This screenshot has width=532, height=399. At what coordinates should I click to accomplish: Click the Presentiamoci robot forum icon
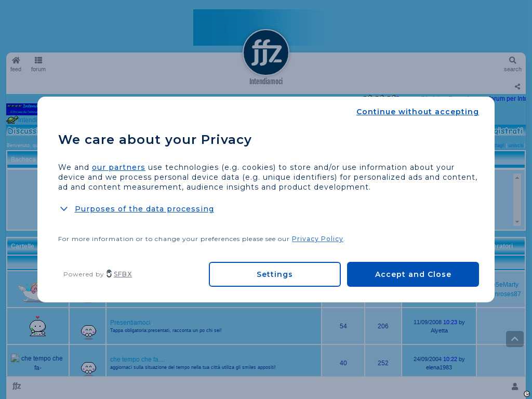(37, 326)
